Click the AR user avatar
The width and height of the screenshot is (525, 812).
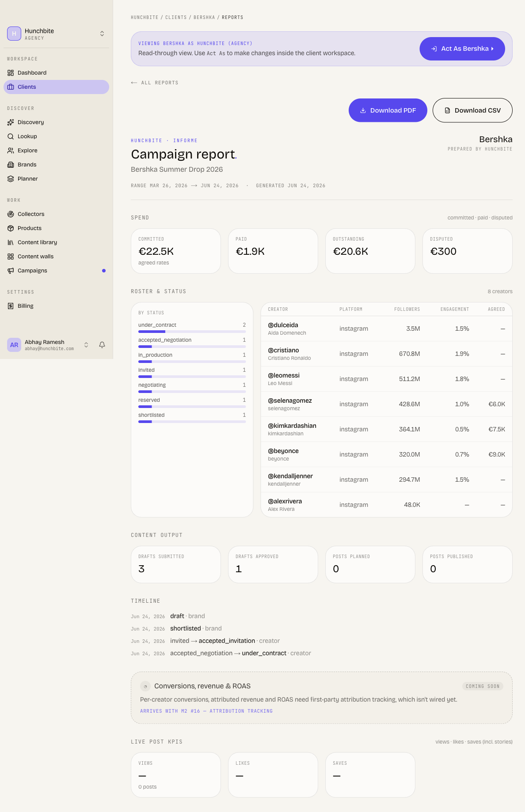tap(14, 345)
